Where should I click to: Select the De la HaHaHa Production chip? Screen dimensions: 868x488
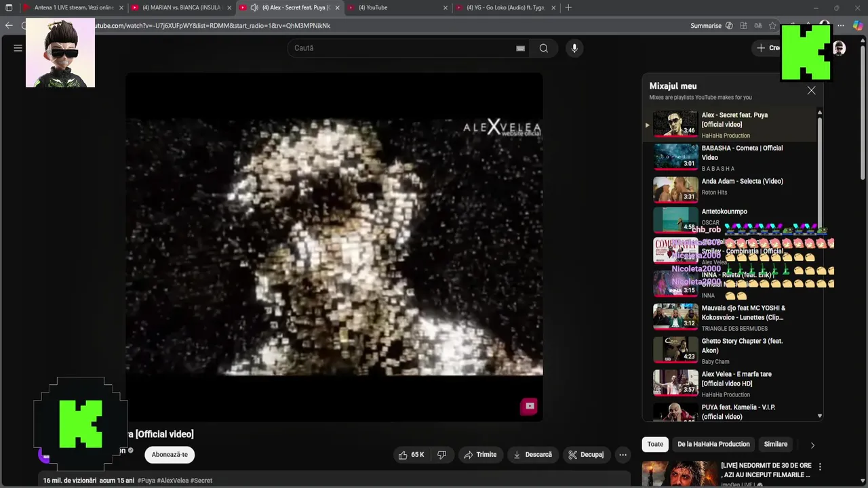pos(713,445)
